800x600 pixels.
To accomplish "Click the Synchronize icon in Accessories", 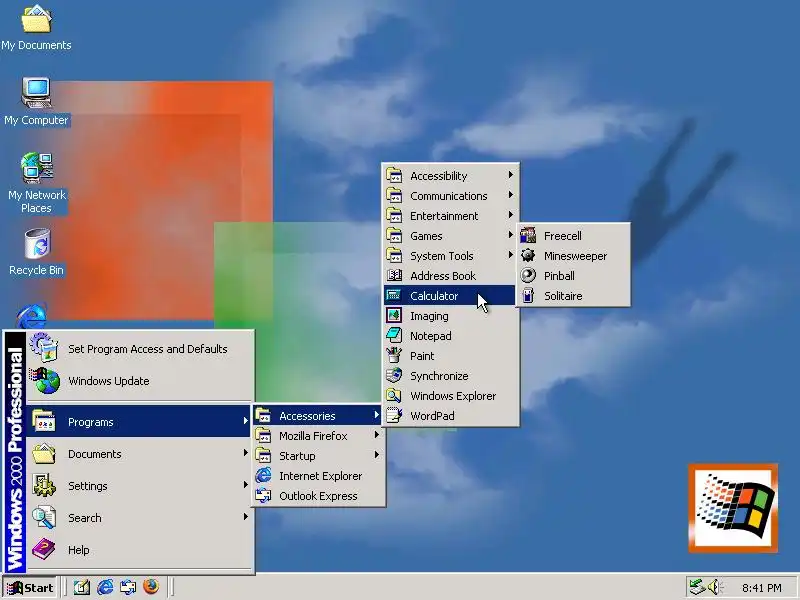I will (x=394, y=375).
